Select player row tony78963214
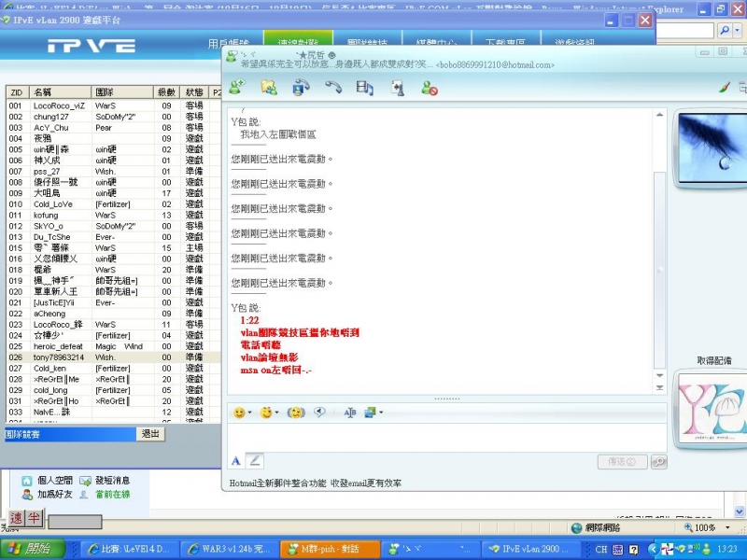This screenshot has width=747, height=560. tap(113, 357)
